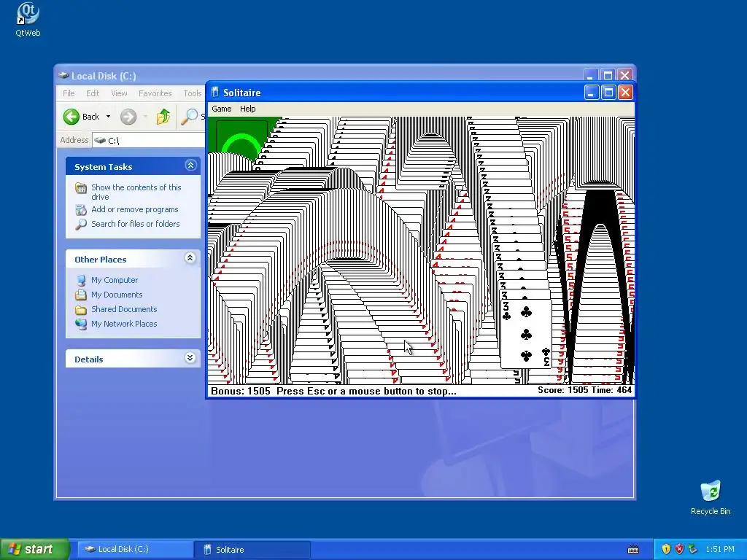Click the drive icon in the Address bar

[x=99, y=141]
